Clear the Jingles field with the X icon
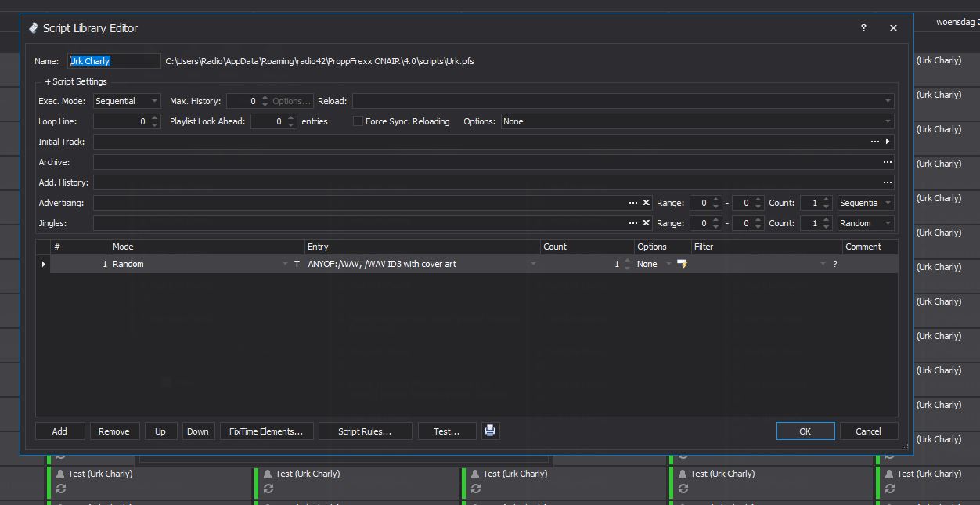This screenshot has height=505, width=980. tap(646, 223)
